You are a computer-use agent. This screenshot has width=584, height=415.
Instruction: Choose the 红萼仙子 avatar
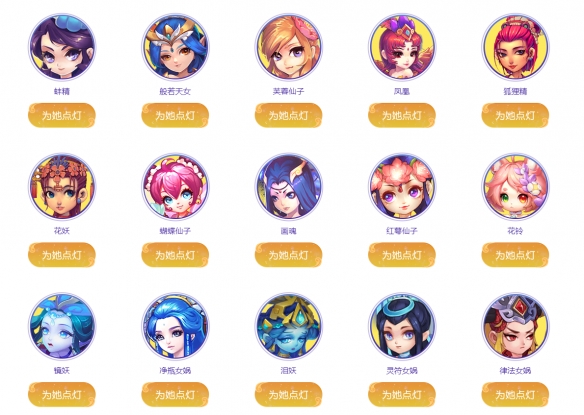[402, 187]
